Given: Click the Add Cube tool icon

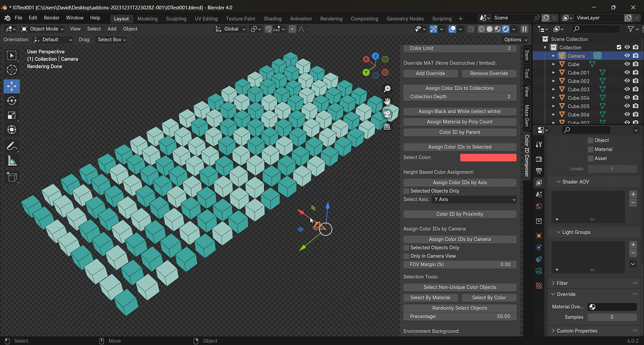Looking at the screenshot, I should click(12, 177).
